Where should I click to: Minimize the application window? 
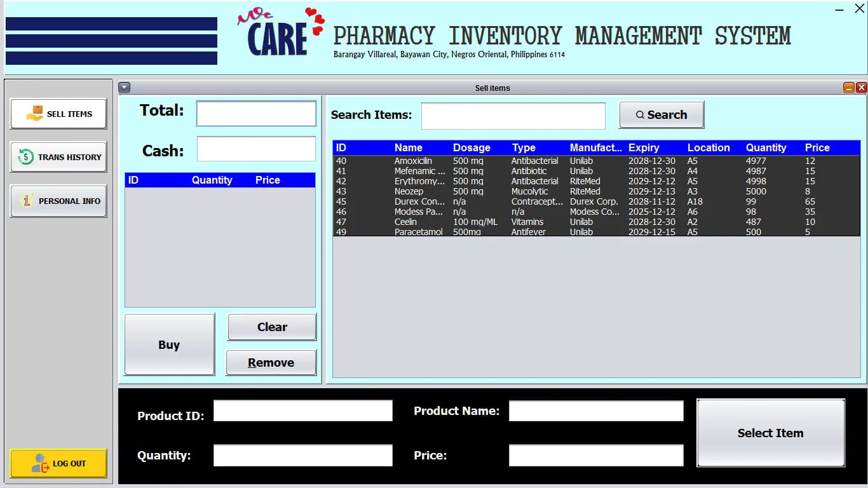coord(840,9)
